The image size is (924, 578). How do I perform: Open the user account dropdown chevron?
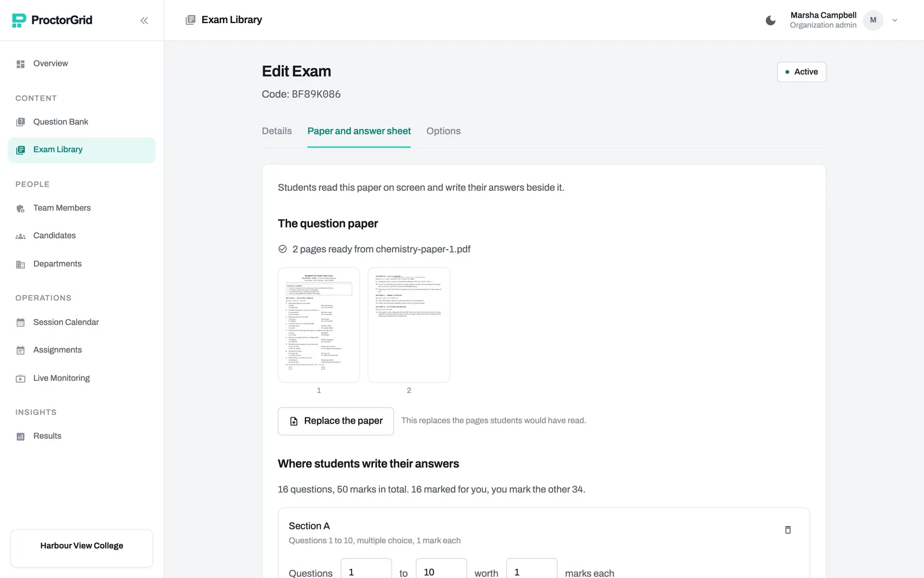(895, 20)
